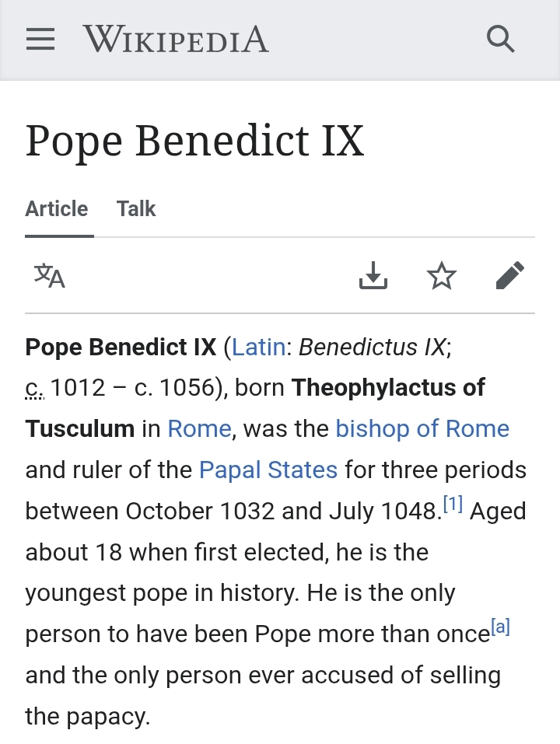Edit the article with the pencil icon
Image resolution: width=560 pixels, height=744 pixels.
(x=510, y=275)
